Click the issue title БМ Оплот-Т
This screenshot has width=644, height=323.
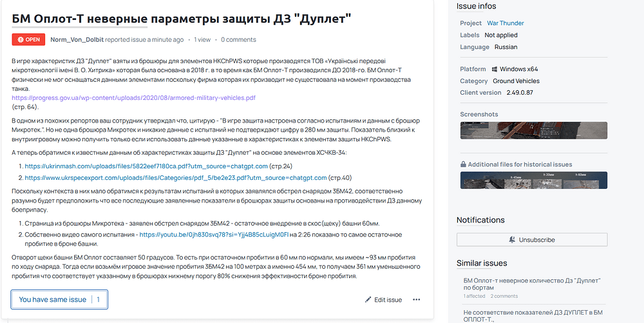click(182, 19)
